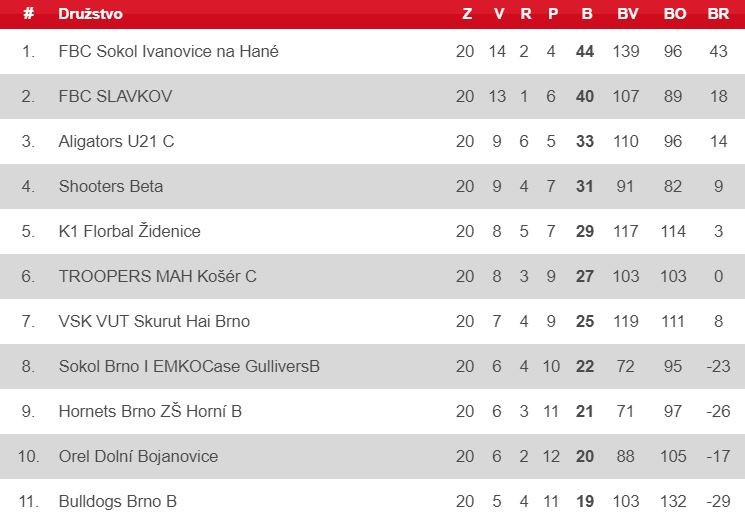Sort by the Družstvo column header
This screenshot has width=745, height=526.
click(90, 14)
